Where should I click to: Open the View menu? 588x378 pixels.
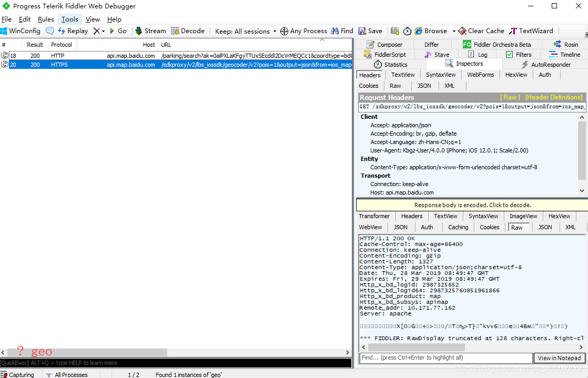click(93, 19)
